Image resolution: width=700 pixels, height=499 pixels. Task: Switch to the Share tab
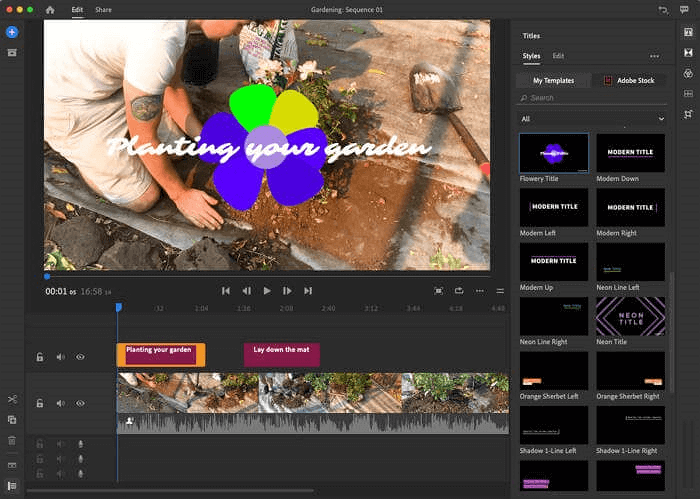tap(103, 9)
